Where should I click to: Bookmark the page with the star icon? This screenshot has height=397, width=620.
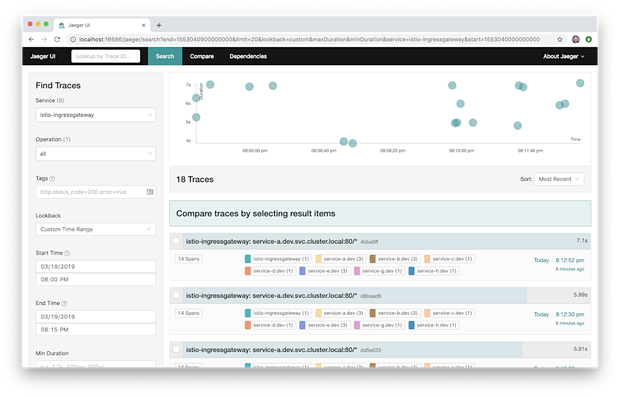click(560, 39)
